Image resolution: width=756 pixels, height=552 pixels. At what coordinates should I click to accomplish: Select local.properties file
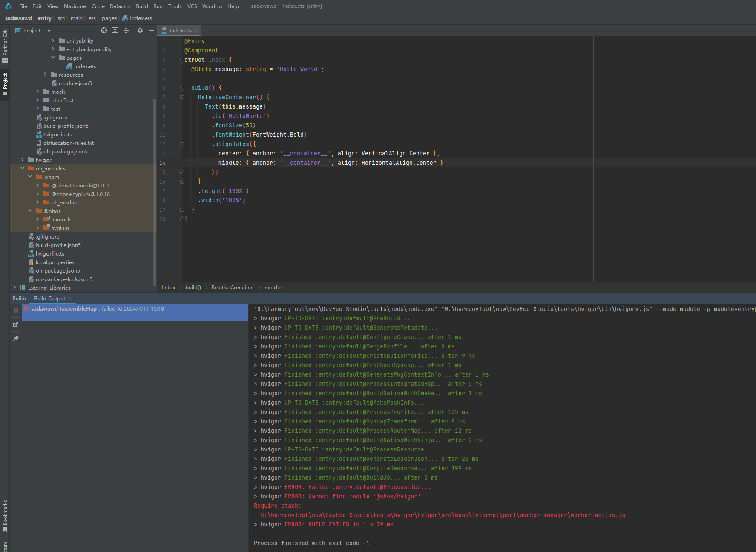[55, 262]
